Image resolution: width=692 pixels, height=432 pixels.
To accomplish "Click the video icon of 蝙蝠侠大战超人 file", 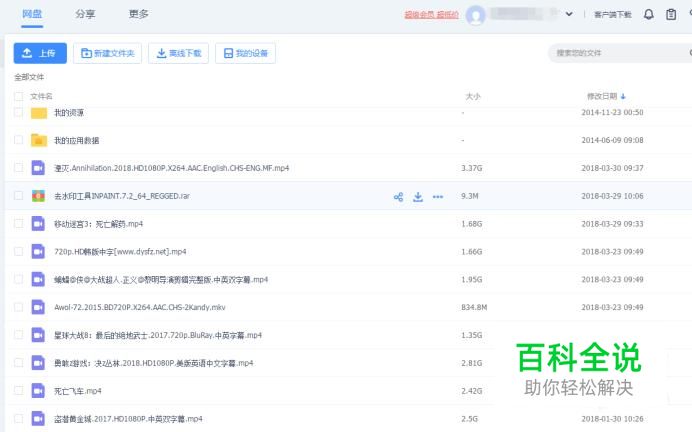I will pos(38,279).
